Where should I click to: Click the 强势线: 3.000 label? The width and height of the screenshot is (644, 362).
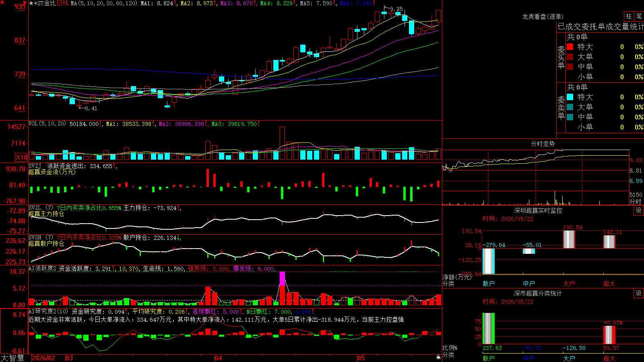[x=209, y=268]
